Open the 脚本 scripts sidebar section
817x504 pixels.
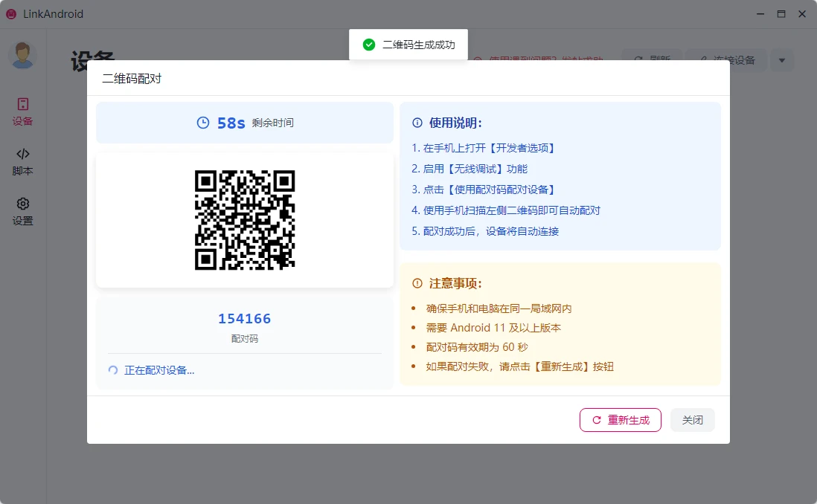22,161
